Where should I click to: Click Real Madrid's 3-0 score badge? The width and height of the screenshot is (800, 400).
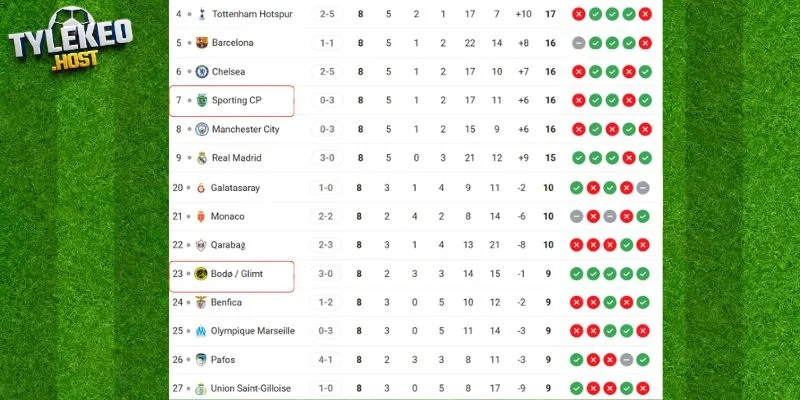[329, 158]
